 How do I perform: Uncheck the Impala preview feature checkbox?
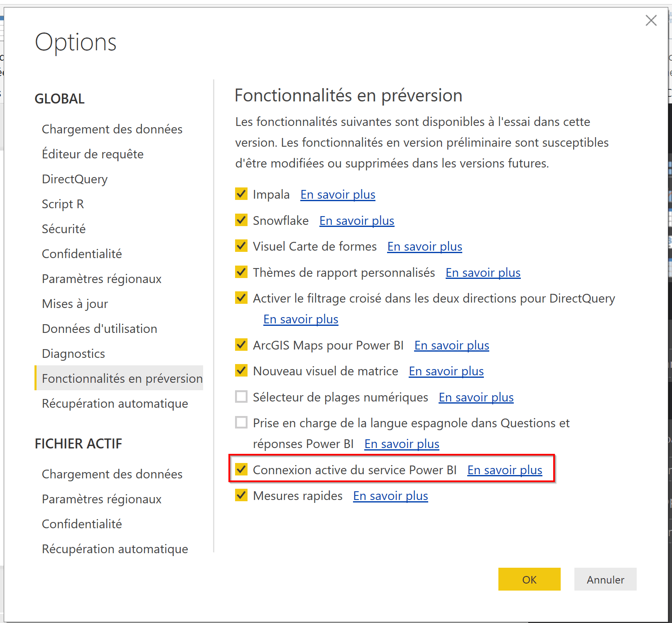pyautogui.click(x=241, y=194)
